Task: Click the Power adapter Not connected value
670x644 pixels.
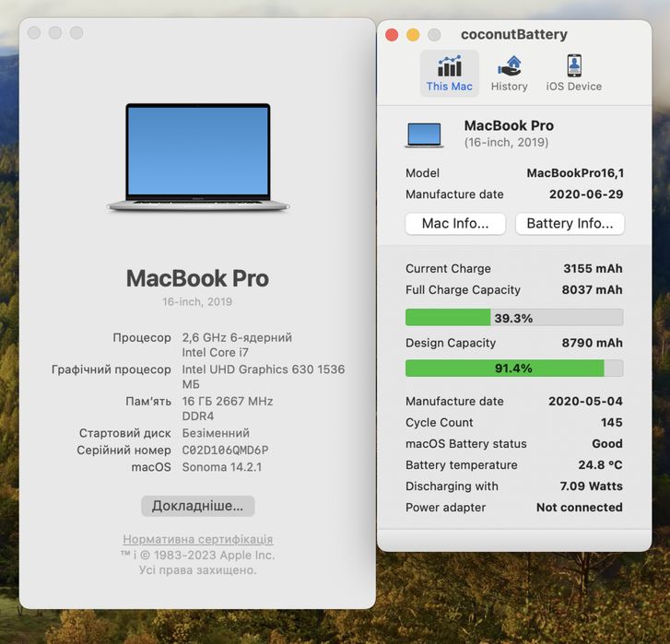Action: (580, 508)
